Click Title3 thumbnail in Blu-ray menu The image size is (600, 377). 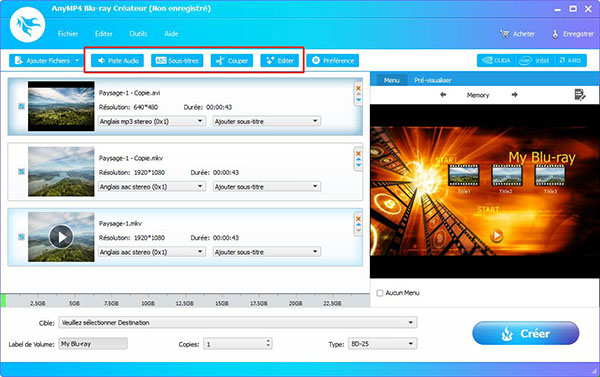tap(550, 175)
